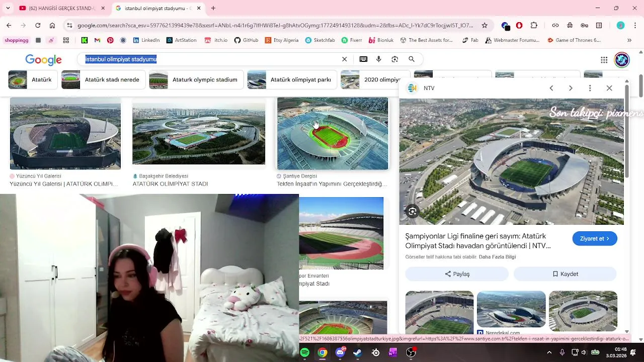Open the on-screen keyboard in search bar
The width and height of the screenshot is (644, 362).
363,59
